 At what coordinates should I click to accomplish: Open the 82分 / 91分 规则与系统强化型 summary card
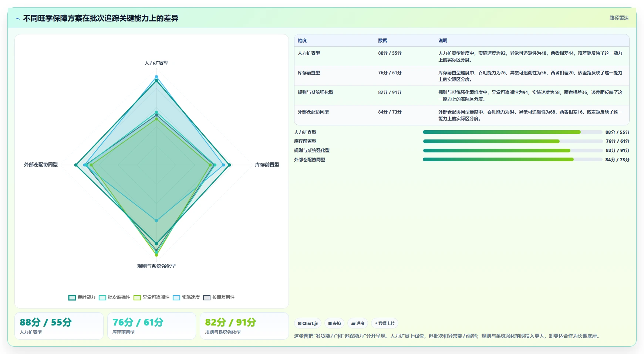coord(244,326)
